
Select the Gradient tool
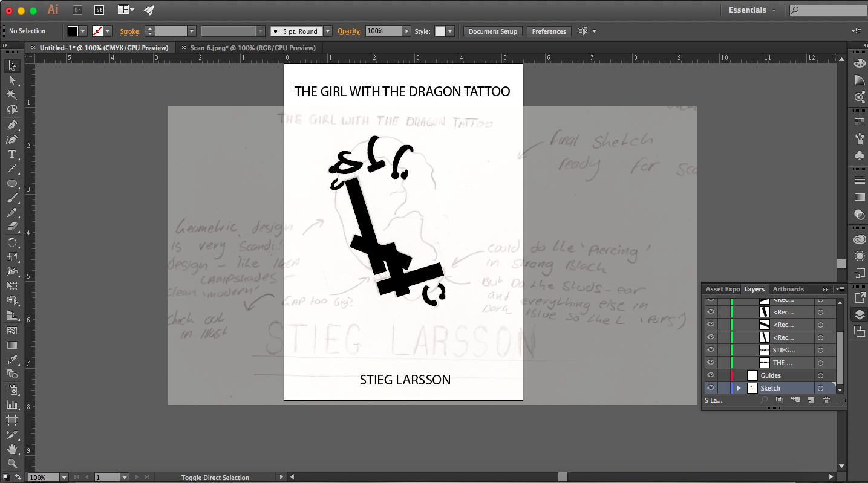[x=12, y=345]
